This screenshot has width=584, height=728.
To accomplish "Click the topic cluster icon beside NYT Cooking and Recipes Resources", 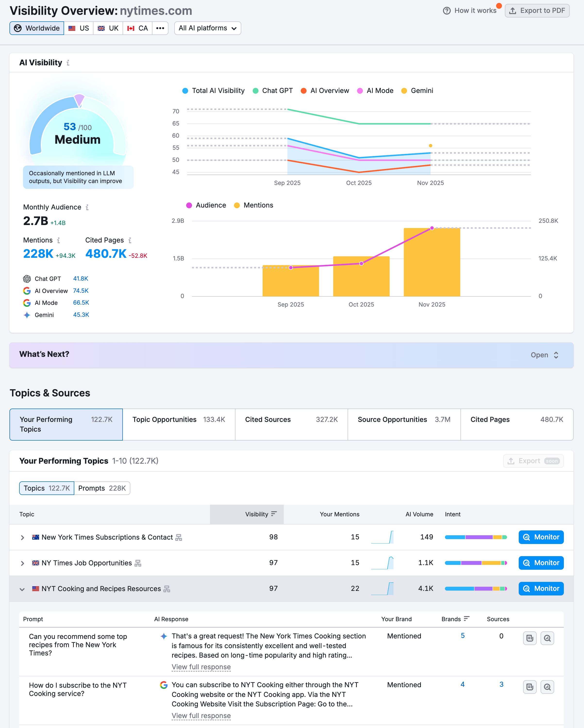I will pos(167,589).
